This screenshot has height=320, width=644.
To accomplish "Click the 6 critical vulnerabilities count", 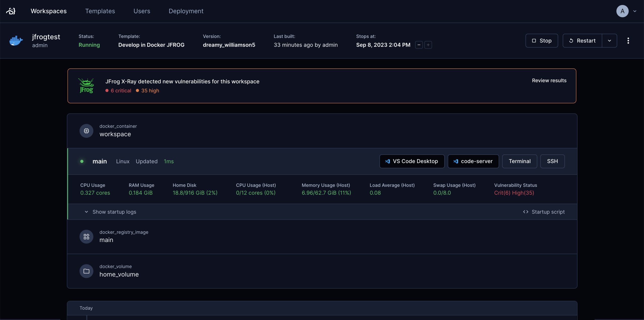I will 118,91.
